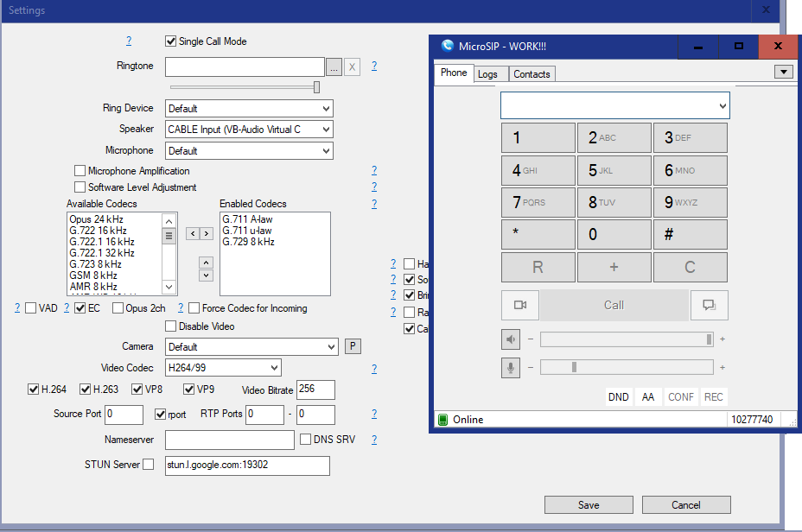Open help link for Video Codec
The height and width of the screenshot is (532, 802).
click(374, 369)
